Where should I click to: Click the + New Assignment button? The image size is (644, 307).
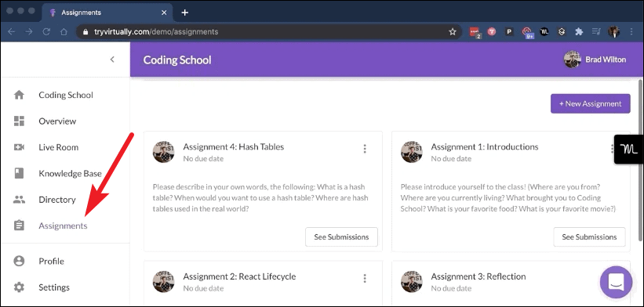590,103
